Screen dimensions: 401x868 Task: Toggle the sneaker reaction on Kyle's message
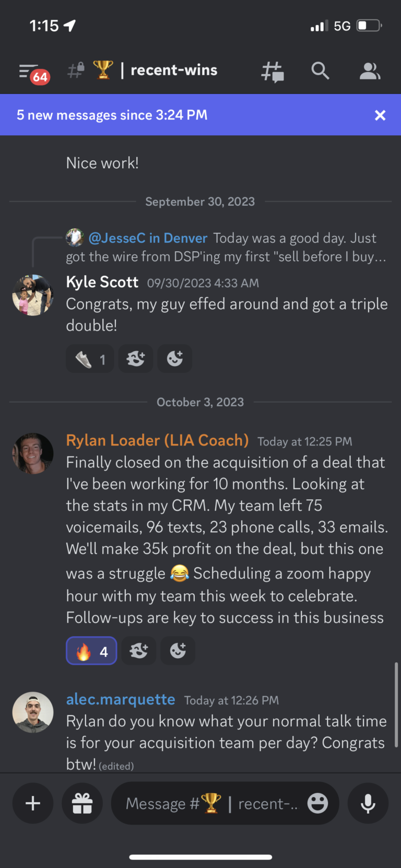90,359
